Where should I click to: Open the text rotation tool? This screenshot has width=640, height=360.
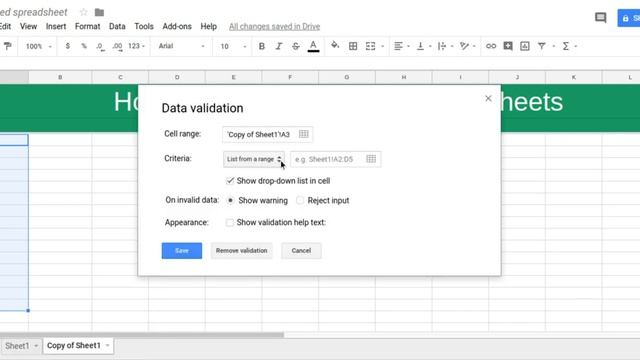pyautogui.click(x=464, y=46)
